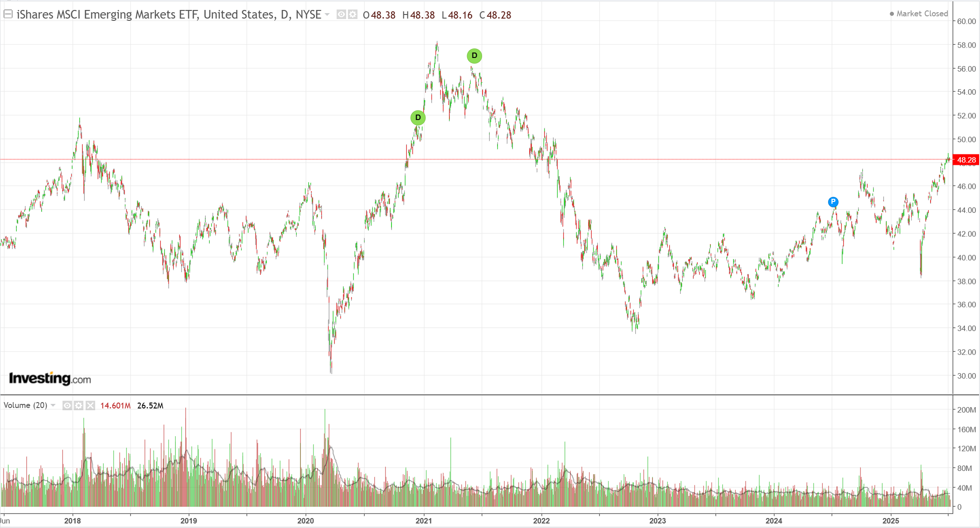Hide Volume indicator with eye icon
Image resolution: width=980 pixels, height=528 pixels.
click(67, 405)
